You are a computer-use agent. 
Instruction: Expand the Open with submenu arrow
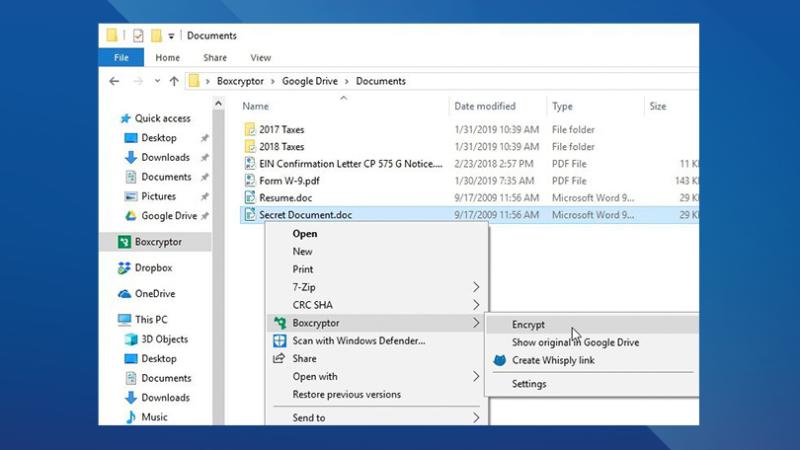coord(476,377)
